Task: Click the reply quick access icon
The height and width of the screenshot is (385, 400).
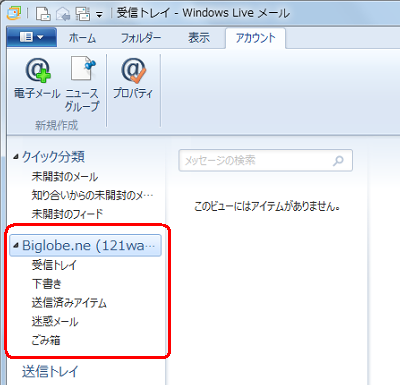Action: coord(63,14)
